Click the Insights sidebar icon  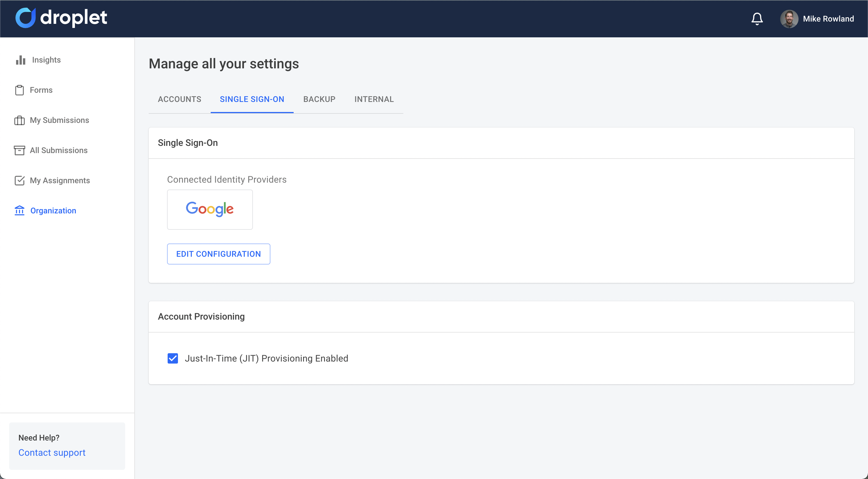pyautogui.click(x=20, y=60)
